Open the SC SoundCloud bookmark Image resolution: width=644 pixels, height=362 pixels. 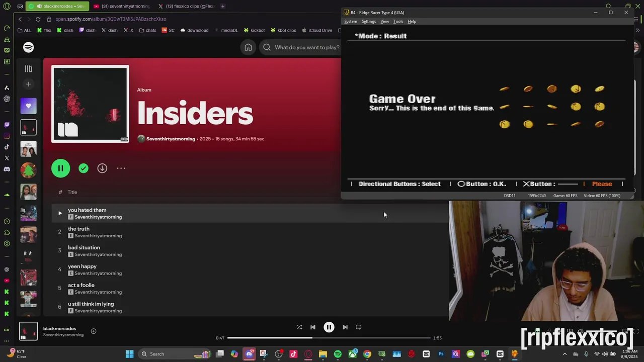(168, 30)
